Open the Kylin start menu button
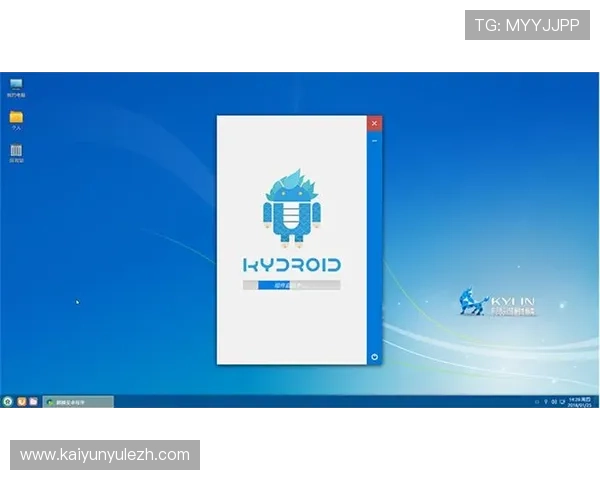The width and height of the screenshot is (600, 480). 8,401
